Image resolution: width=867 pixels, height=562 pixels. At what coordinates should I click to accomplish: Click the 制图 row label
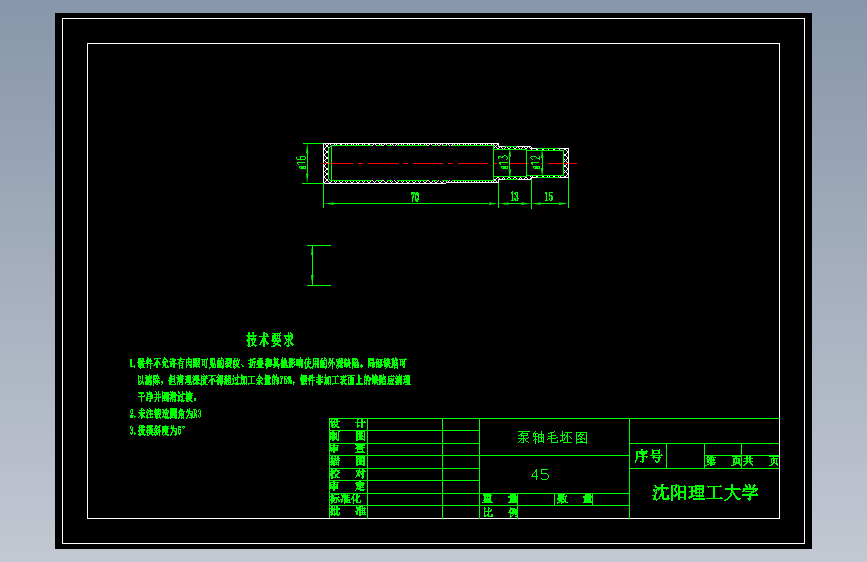(x=348, y=436)
